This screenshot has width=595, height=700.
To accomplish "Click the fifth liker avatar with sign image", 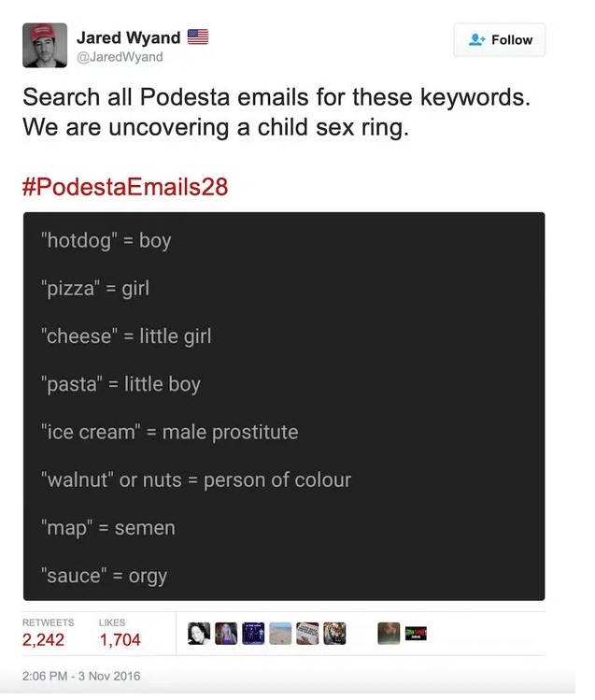I will pos(307,634).
